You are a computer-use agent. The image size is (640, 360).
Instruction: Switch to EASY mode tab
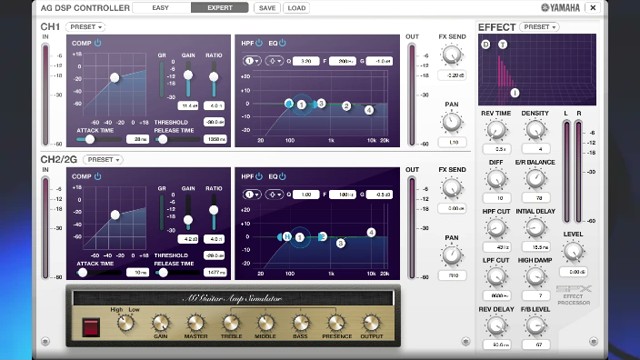coord(161,8)
